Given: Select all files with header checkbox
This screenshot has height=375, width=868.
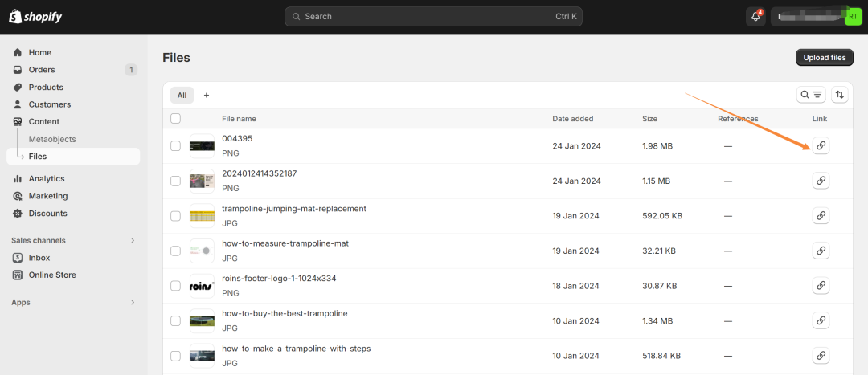Looking at the screenshot, I should click(x=175, y=119).
